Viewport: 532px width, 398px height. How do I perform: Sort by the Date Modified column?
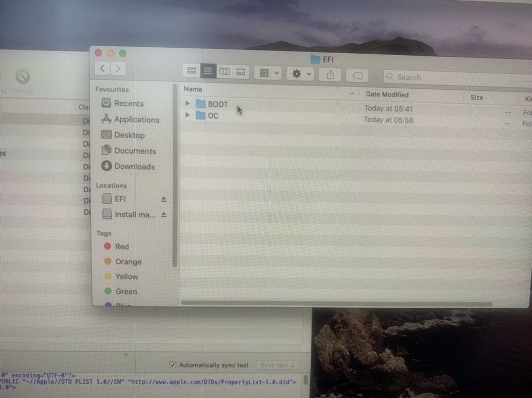point(387,95)
